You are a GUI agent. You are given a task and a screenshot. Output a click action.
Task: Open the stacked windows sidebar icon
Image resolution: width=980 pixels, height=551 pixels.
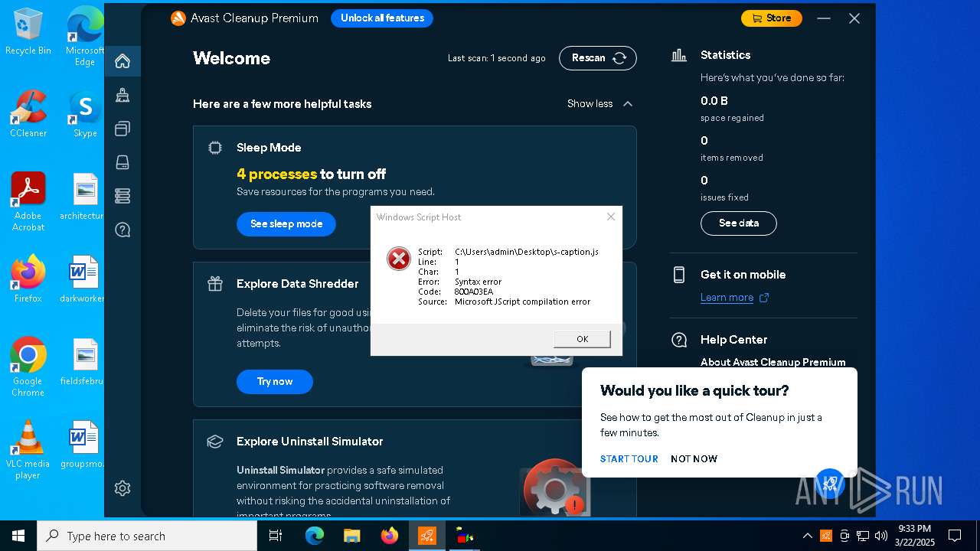point(122,129)
